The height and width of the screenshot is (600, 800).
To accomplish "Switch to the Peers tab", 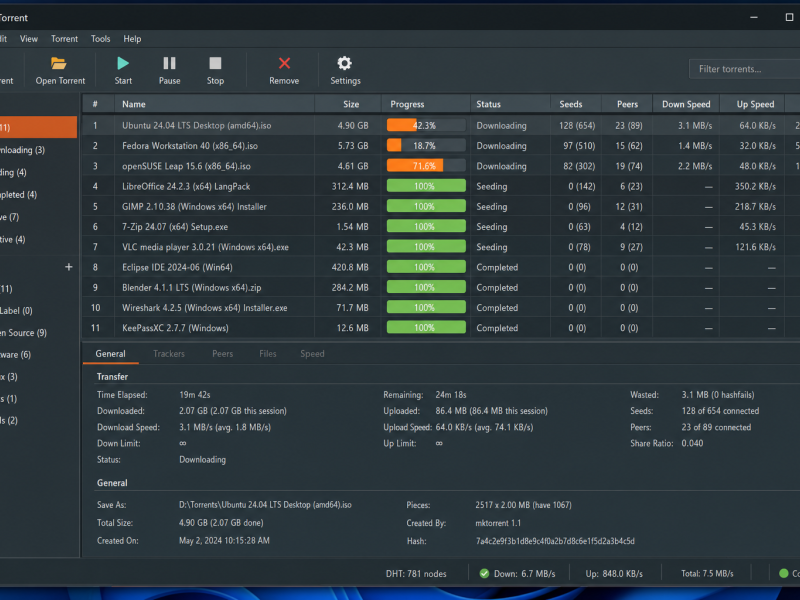I will pos(222,354).
